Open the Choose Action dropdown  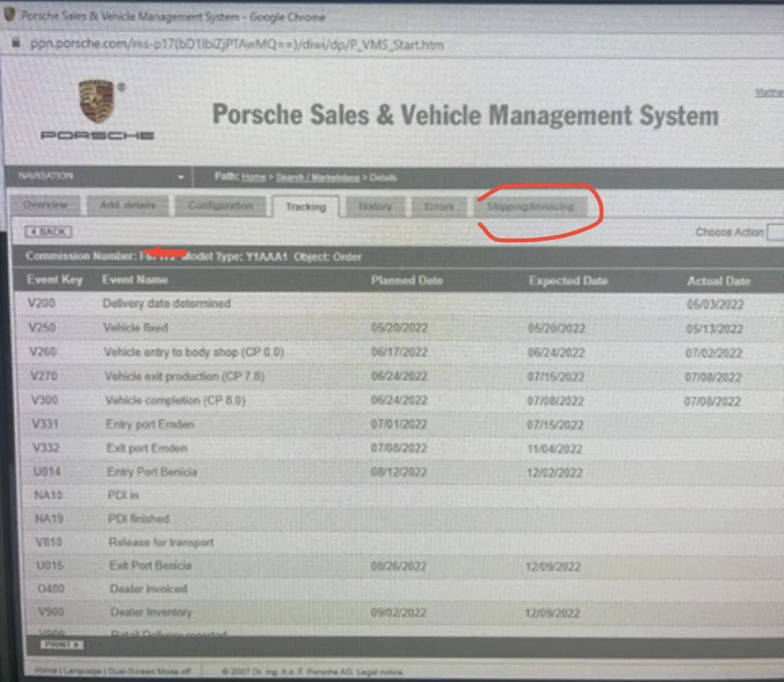(x=775, y=232)
